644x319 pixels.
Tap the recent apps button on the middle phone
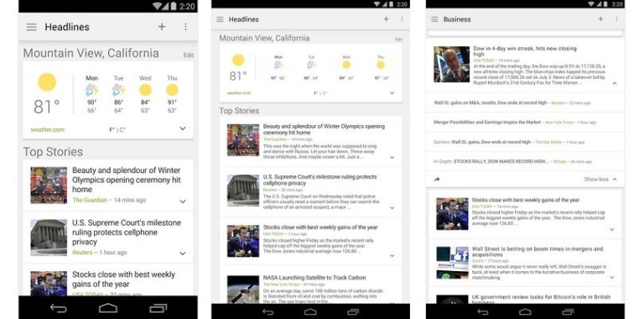click(x=353, y=312)
